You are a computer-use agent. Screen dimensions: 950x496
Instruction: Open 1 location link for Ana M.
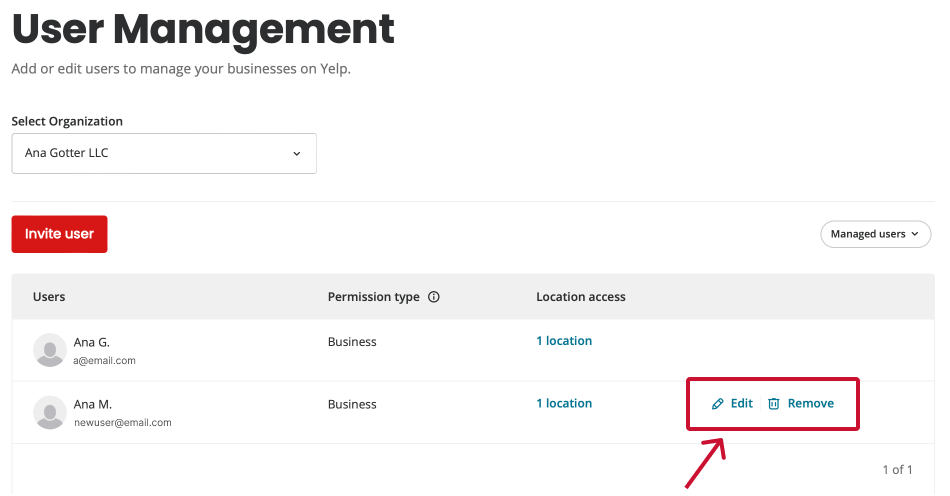[564, 403]
